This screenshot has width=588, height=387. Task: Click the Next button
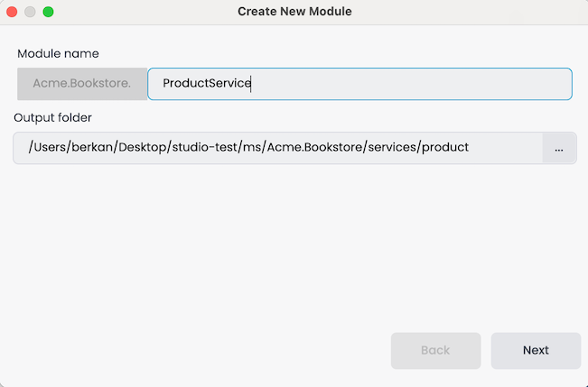point(536,350)
